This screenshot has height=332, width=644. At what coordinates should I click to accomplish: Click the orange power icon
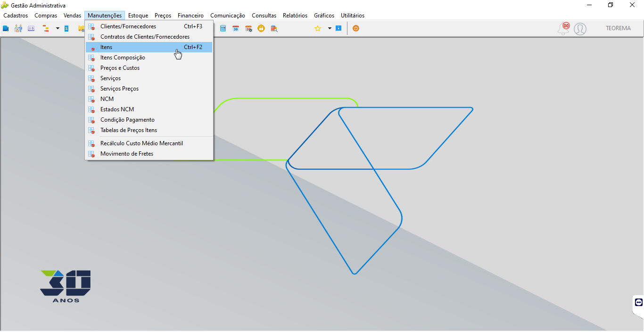tap(356, 28)
